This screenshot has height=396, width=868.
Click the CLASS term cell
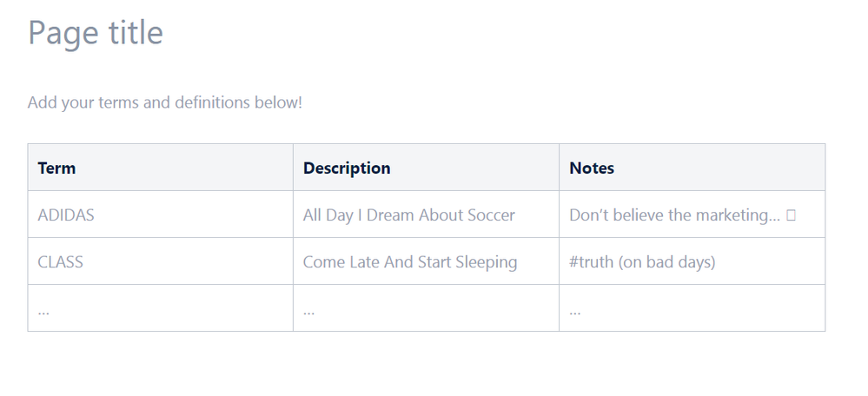pos(161,261)
